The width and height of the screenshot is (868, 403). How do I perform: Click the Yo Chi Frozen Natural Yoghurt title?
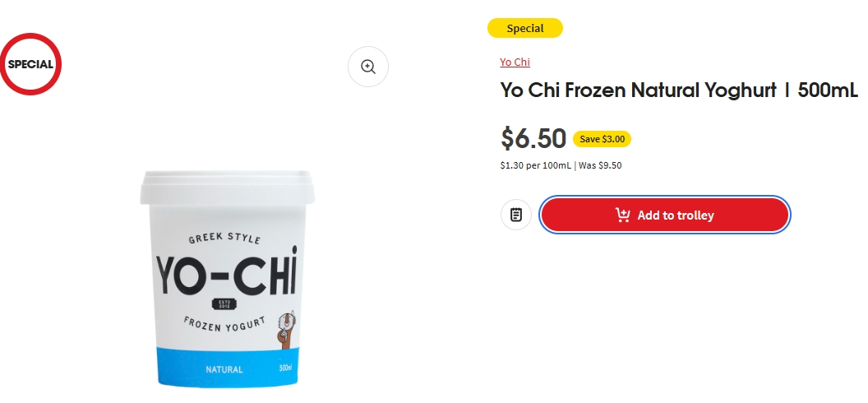(x=679, y=90)
